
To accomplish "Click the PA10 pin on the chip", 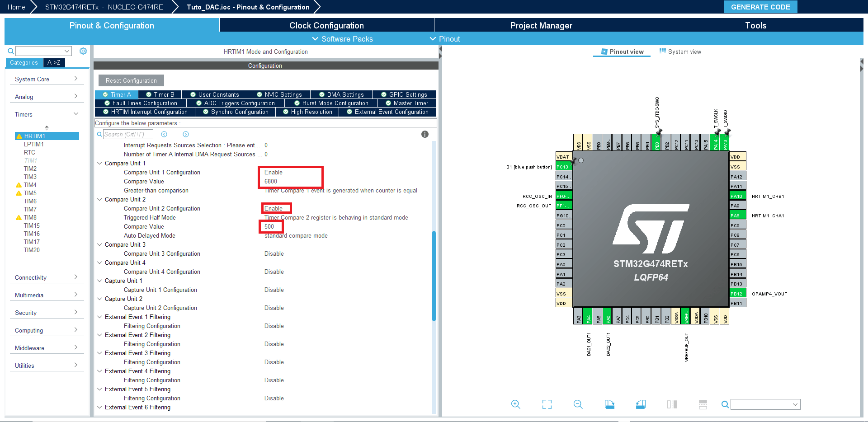I will (737, 196).
